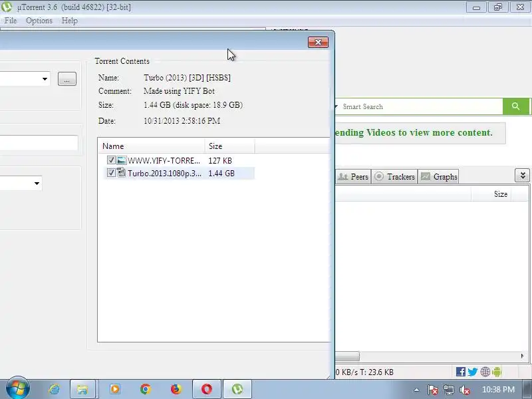
Task: Open the lower dropdown in the dialog's left panel
Action: pyautogui.click(x=37, y=184)
